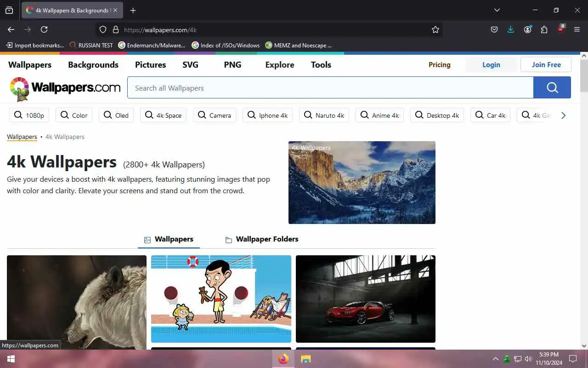Click the Firefox back arrow
The image size is (588, 368).
click(11, 29)
